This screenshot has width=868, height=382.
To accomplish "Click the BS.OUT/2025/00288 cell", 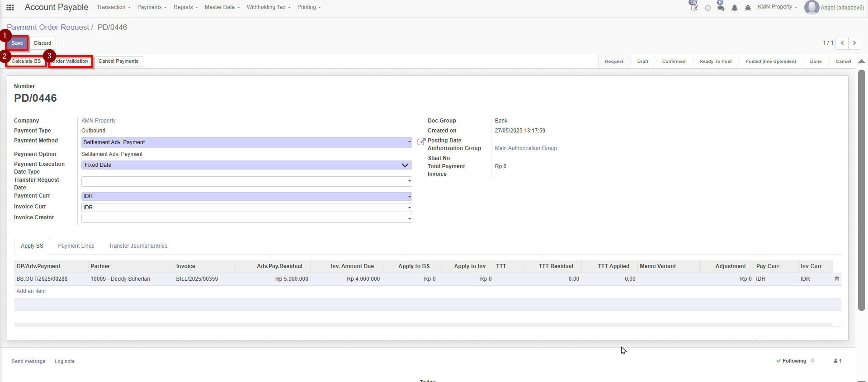I will (51, 279).
